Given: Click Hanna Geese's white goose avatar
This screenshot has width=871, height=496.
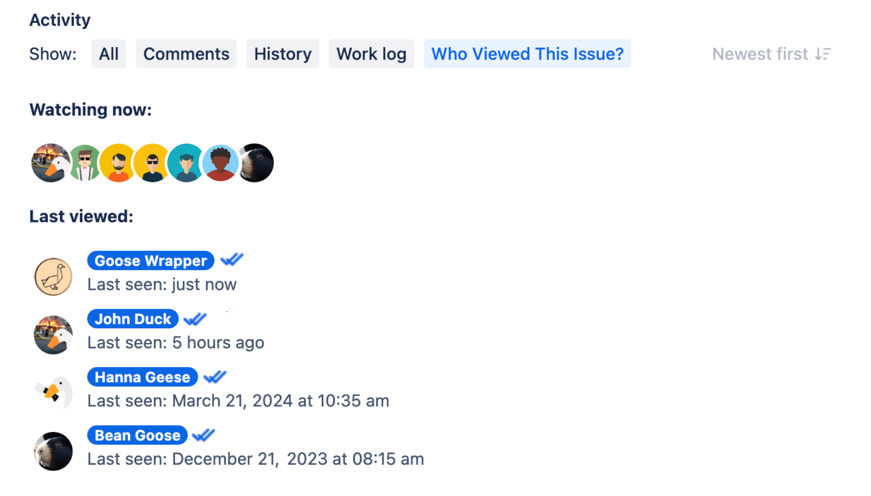Looking at the screenshot, I should [53, 392].
